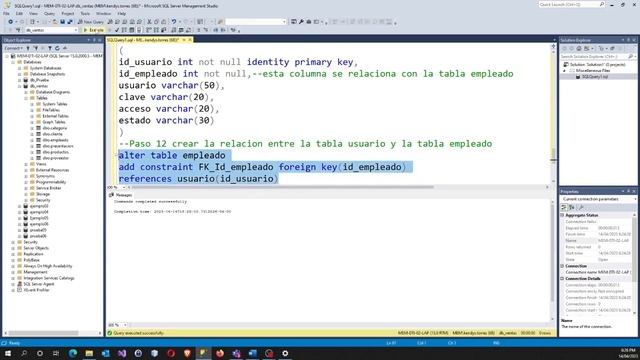Open Windows Start menu
This screenshot has width=640, height=360.
point(7,353)
